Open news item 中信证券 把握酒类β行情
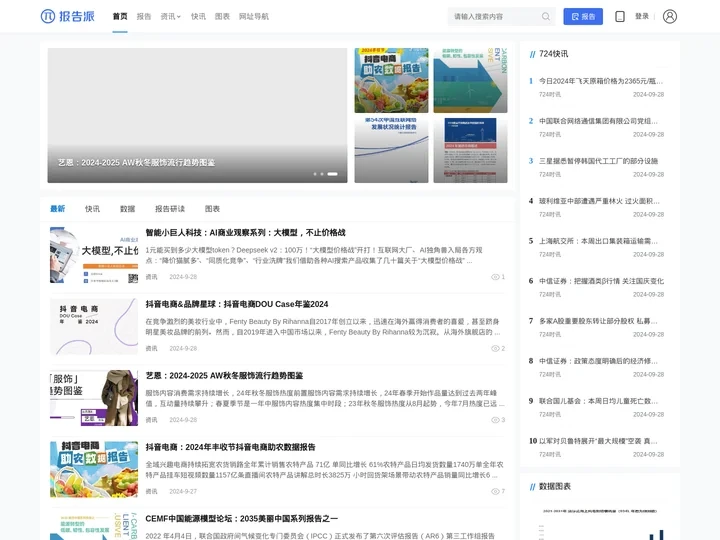 (x=601, y=281)
